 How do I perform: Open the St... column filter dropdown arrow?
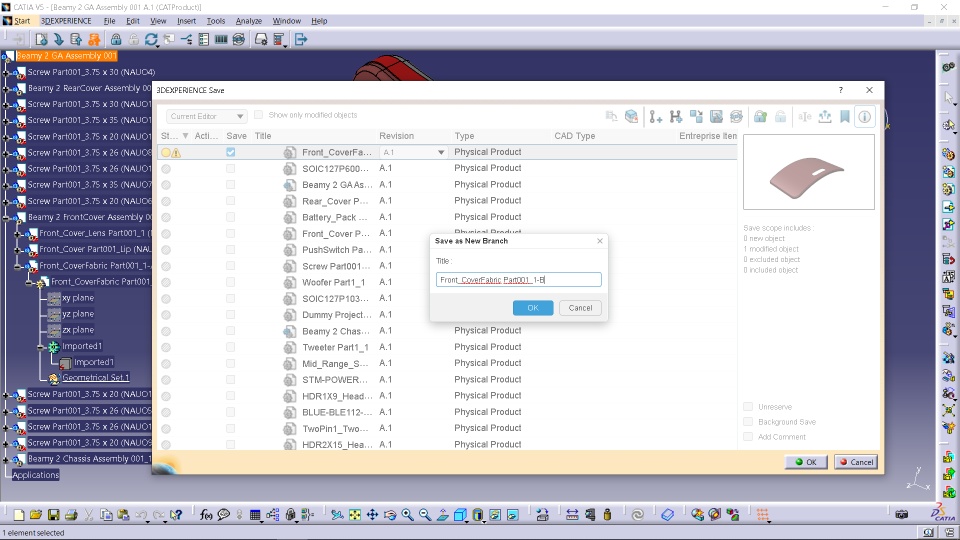click(x=185, y=136)
